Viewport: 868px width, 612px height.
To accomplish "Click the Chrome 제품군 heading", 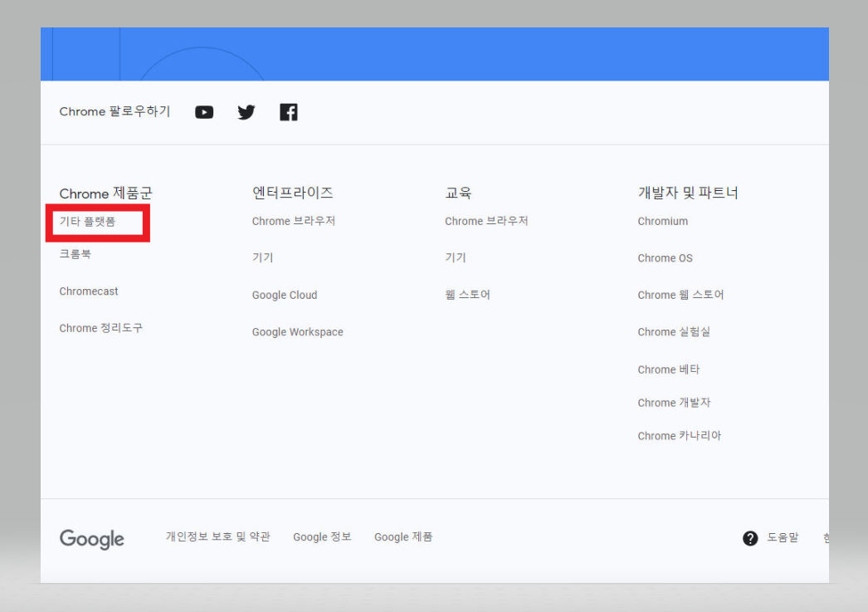I will [x=105, y=193].
